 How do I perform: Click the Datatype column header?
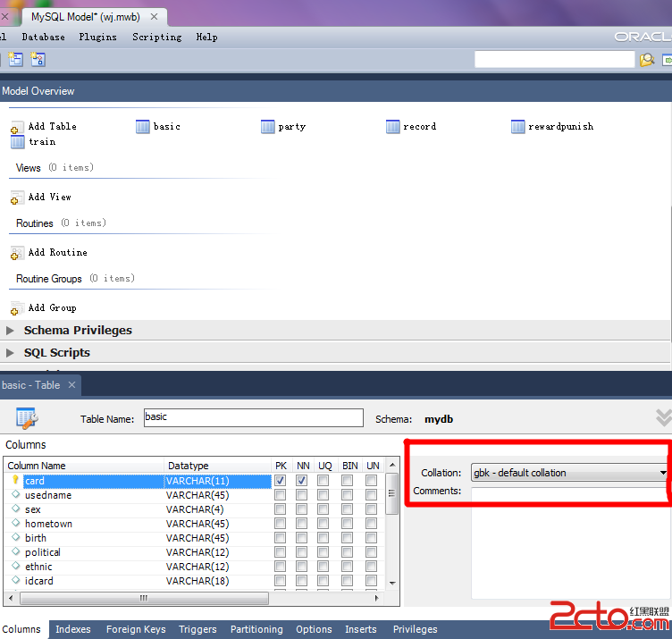[217, 466]
